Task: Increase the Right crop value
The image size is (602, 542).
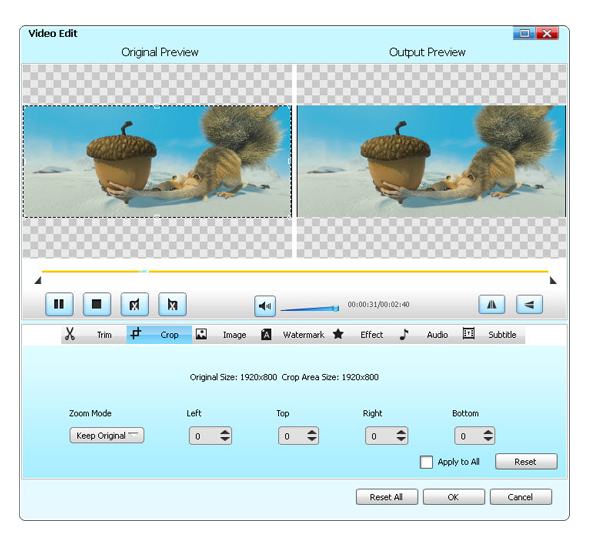Action: click(x=401, y=432)
